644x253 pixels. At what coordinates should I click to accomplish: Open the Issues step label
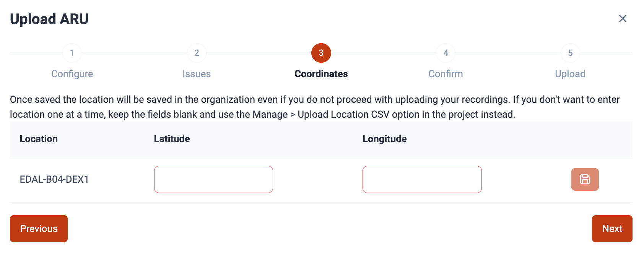click(197, 74)
